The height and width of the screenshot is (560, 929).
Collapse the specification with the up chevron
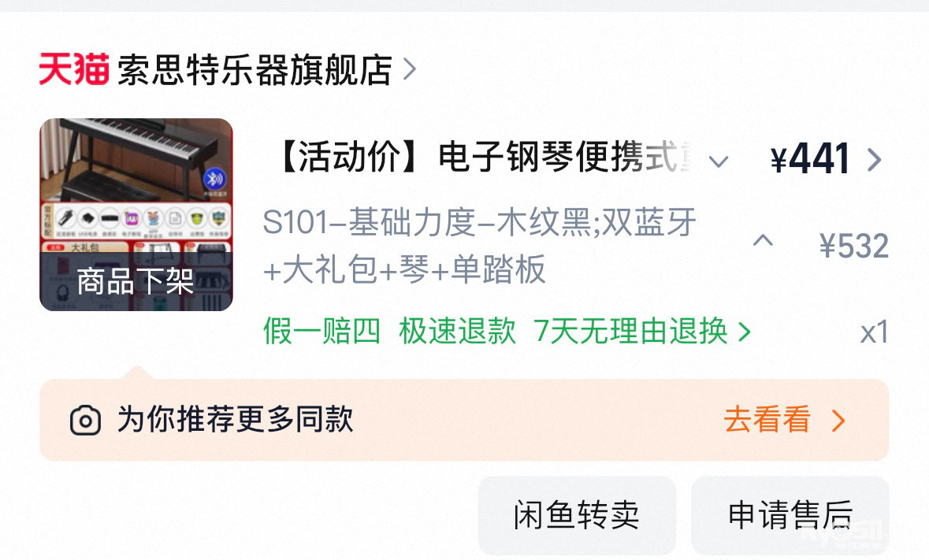click(763, 240)
